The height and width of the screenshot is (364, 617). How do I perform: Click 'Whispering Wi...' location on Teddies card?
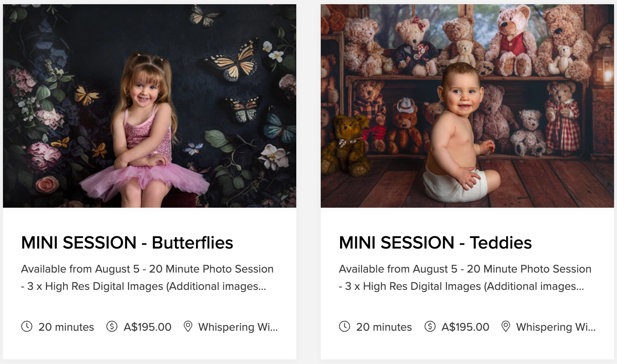[x=556, y=327]
